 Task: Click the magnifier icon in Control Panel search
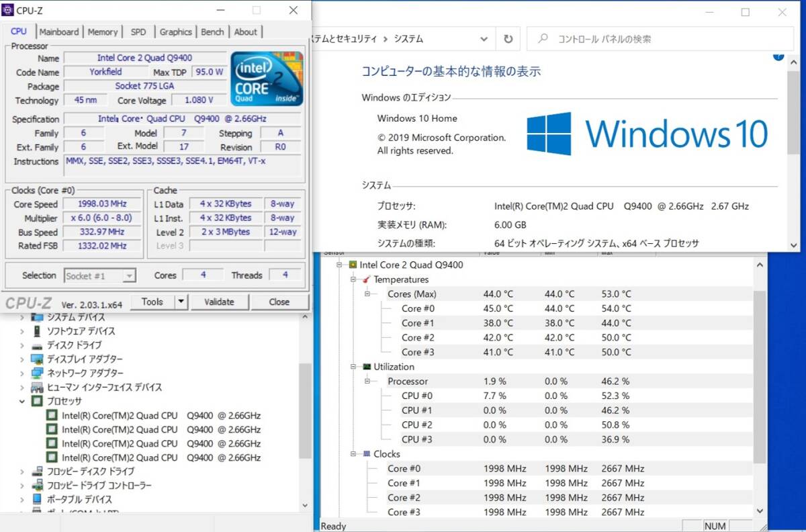point(543,39)
